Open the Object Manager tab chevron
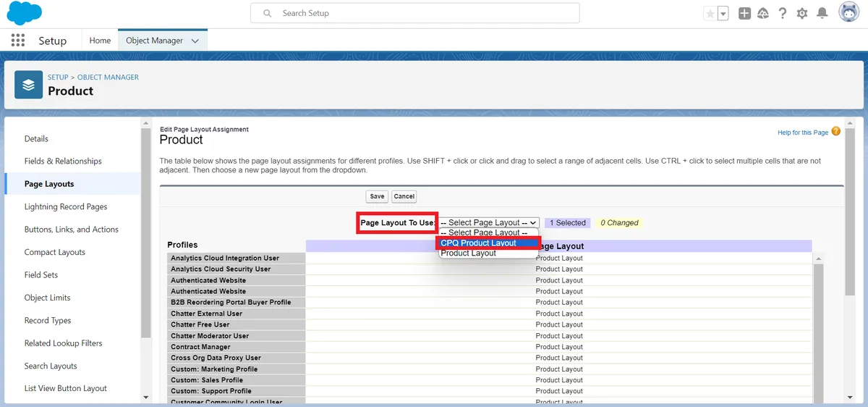The image size is (868, 407). click(x=195, y=41)
